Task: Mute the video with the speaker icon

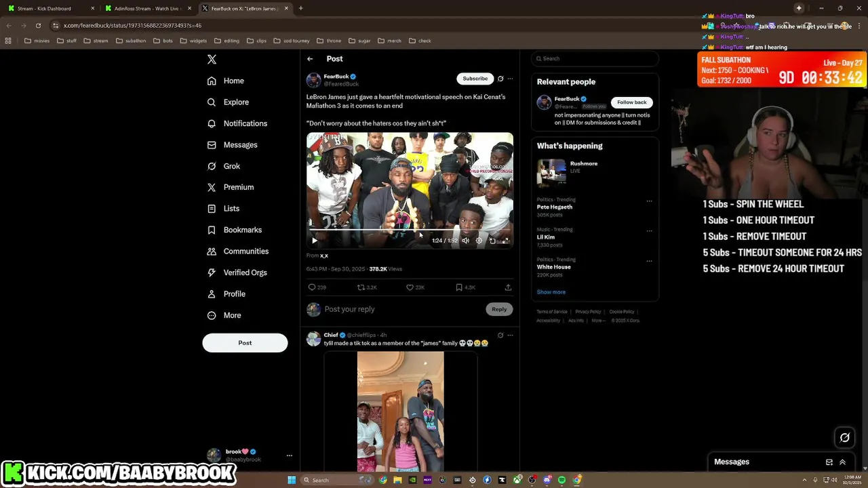Action: 465,241
